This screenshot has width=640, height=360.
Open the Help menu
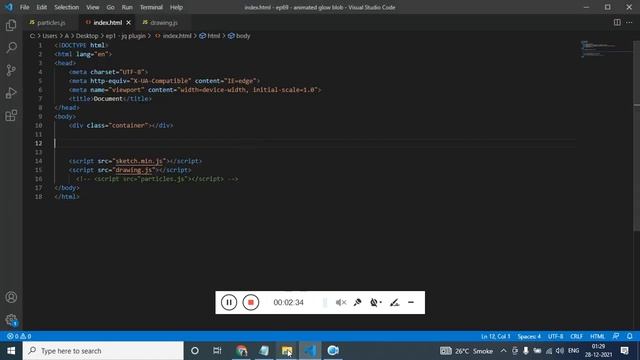pyautogui.click(x=176, y=7)
